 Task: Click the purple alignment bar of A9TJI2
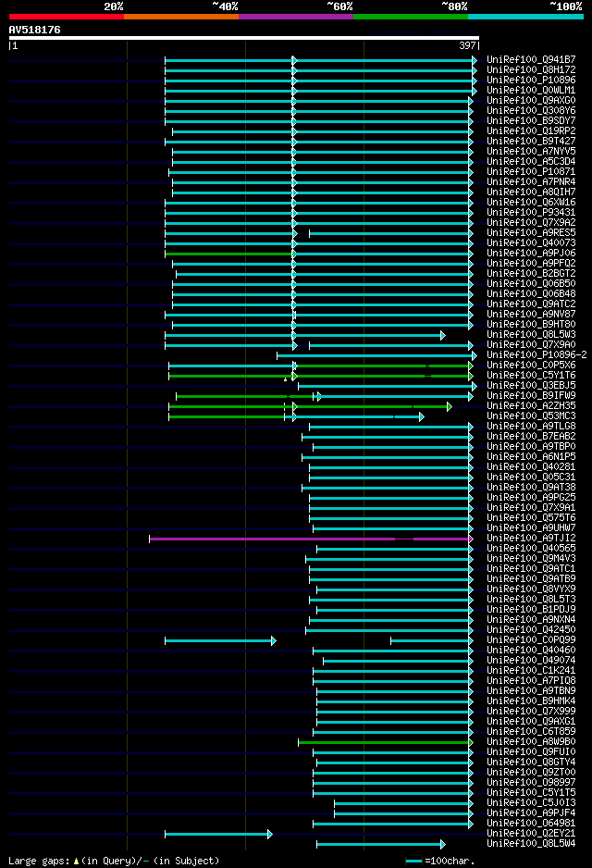point(311,539)
